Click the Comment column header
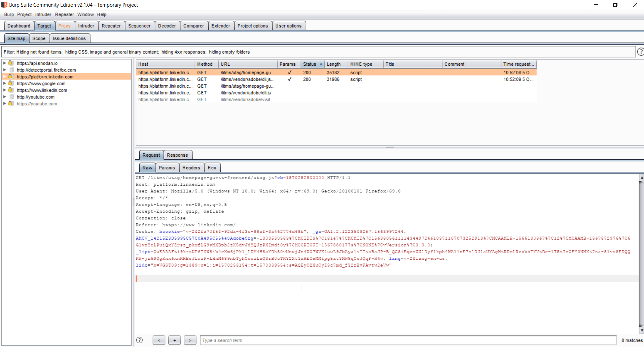Image resolution: width=644 pixels, height=347 pixels. 472,64
